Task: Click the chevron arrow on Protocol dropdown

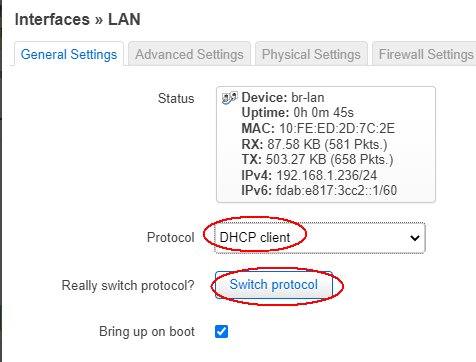Action: tap(415, 238)
